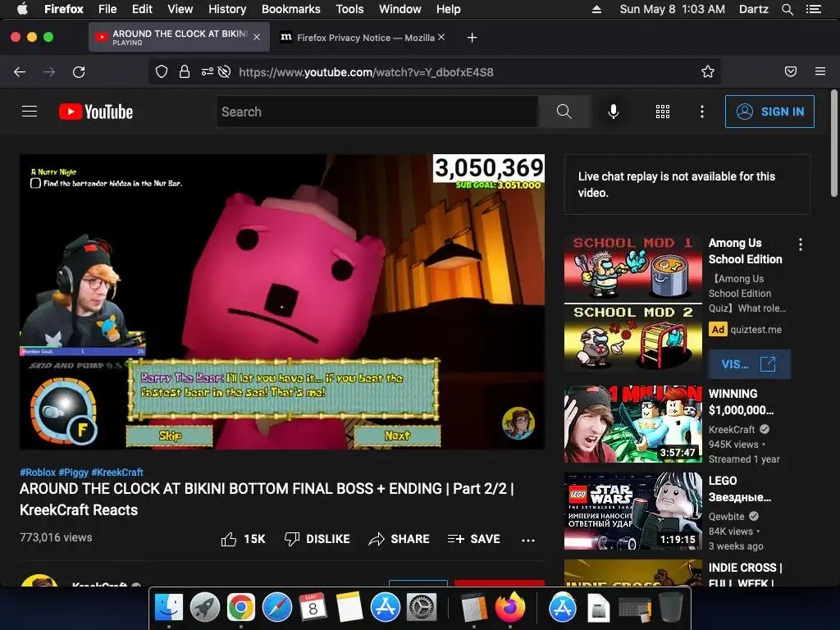Viewport: 840px width, 630px height.
Task: Sign in to YouTube
Action: pyautogui.click(x=769, y=112)
